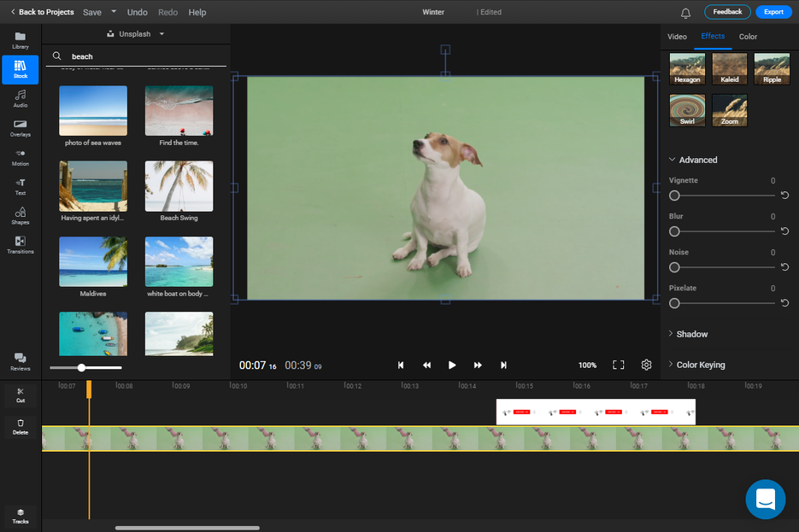The width and height of the screenshot is (799, 532).
Task: Select the Delete tool
Action: click(x=20, y=427)
